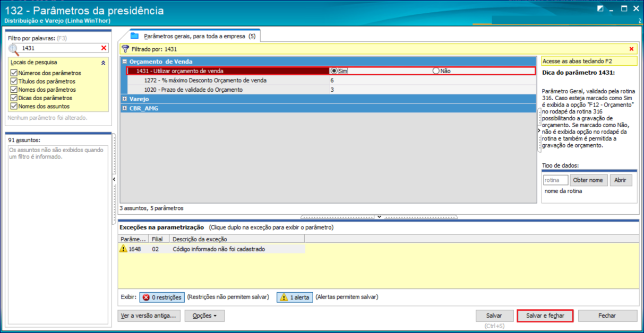Toggle 'Nomes dos parâmetros' checkbox
This screenshot has width=644, height=333.
(14, 90)
